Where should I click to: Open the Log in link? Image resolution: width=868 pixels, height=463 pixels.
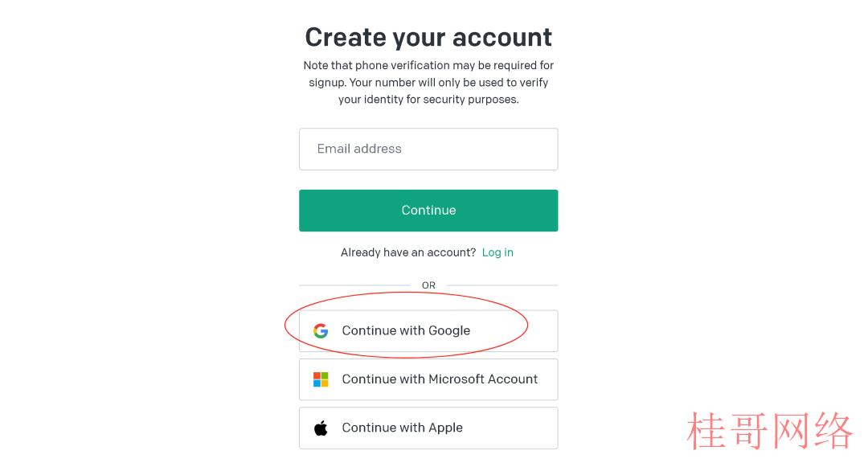(x=497, y=252)
